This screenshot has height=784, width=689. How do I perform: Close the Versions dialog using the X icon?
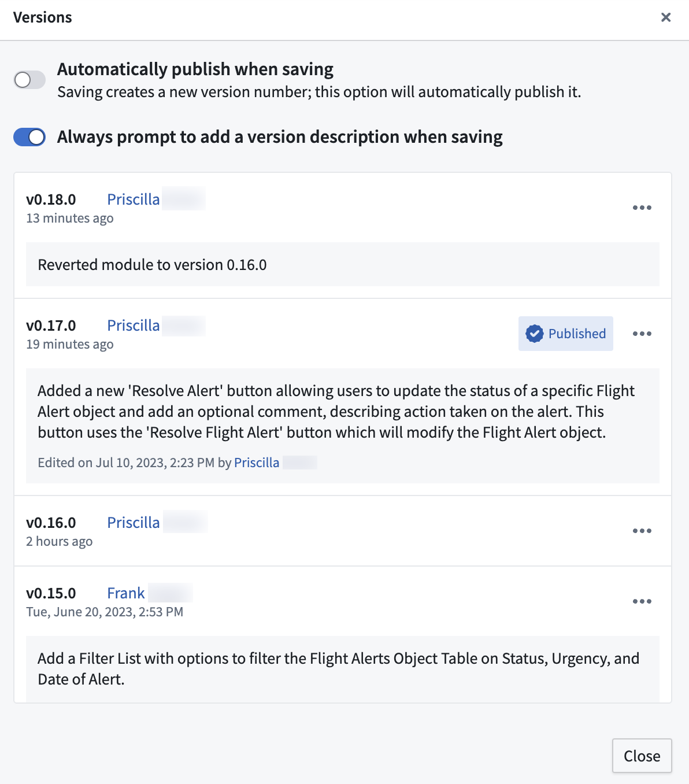click(666, 17)
